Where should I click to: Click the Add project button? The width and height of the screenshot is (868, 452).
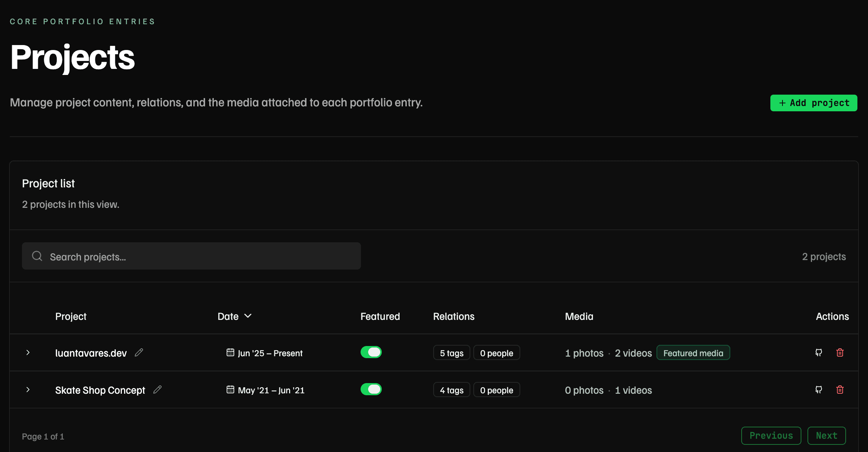(x=814, y=103)
